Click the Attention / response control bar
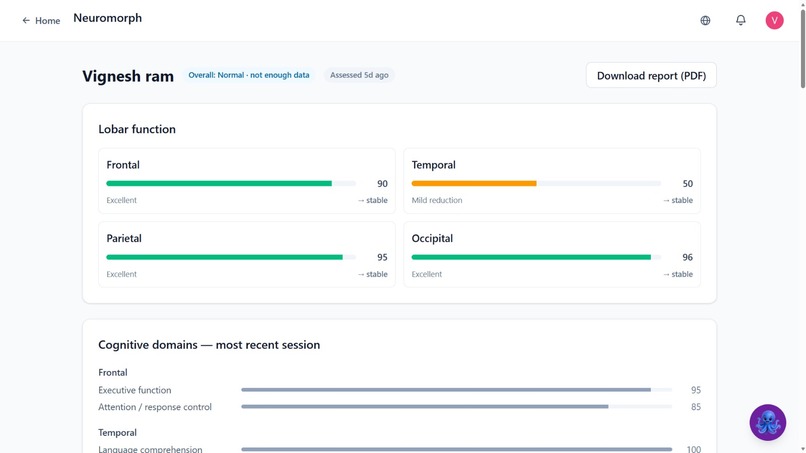 click(x=456, y=407)
